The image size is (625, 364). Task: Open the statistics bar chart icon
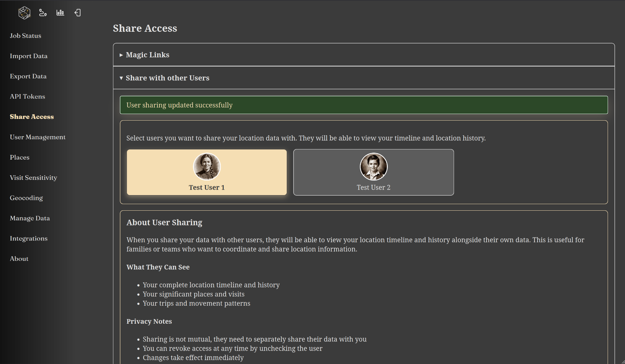(60, 13)
